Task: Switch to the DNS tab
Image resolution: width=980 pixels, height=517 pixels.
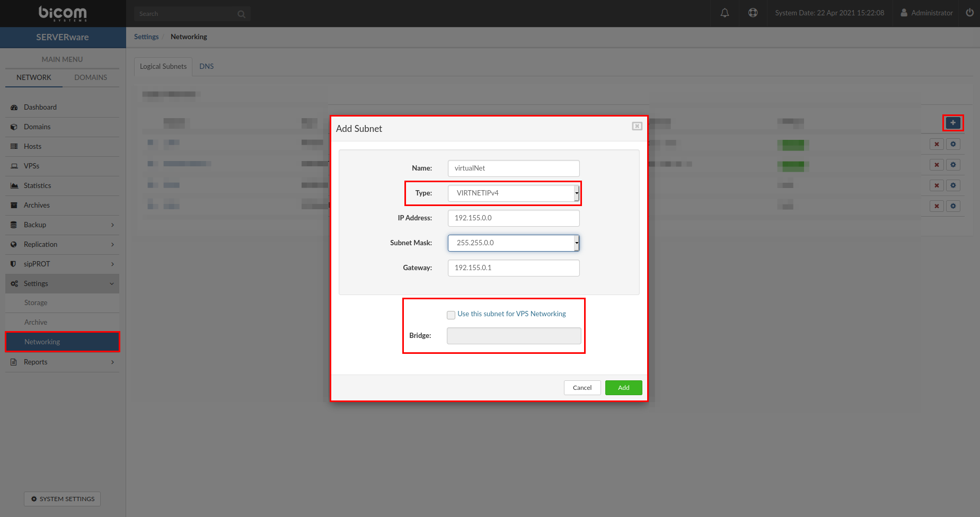Action: [206, 66]
